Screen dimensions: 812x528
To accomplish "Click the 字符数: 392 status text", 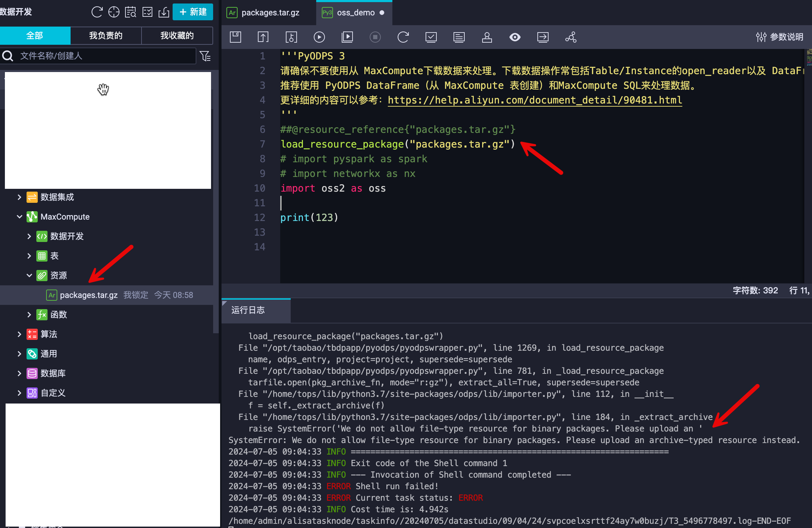I will (x=755, y=291).
